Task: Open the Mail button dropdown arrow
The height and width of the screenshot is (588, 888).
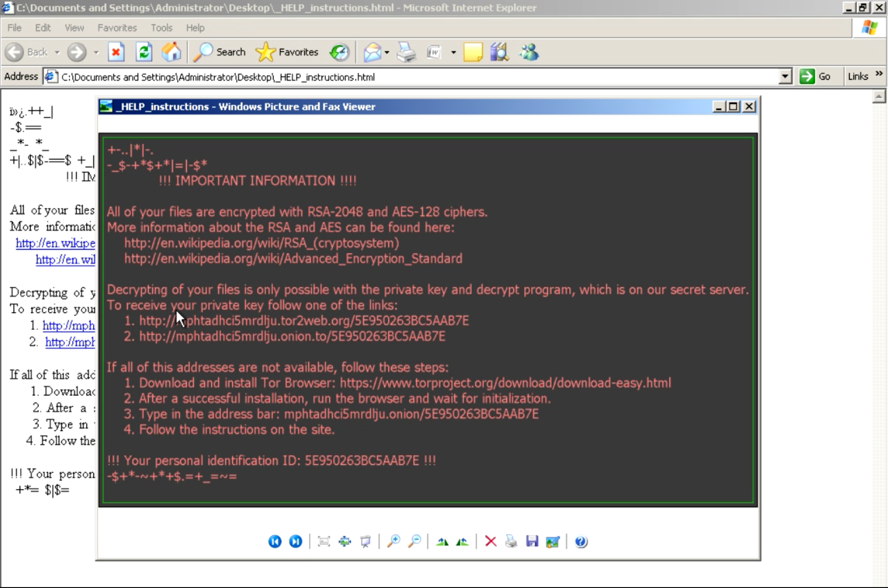Action: point(387,53)
